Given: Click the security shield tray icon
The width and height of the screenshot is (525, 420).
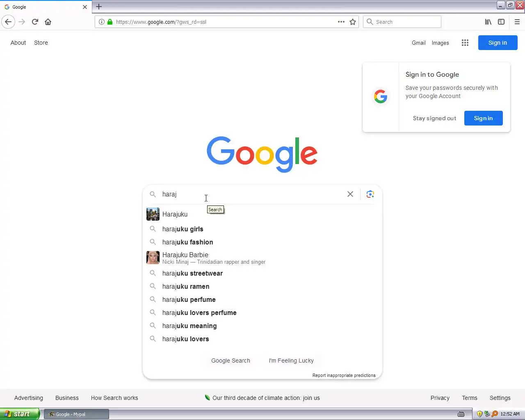Looking at the screenshot, I should 479,414.
